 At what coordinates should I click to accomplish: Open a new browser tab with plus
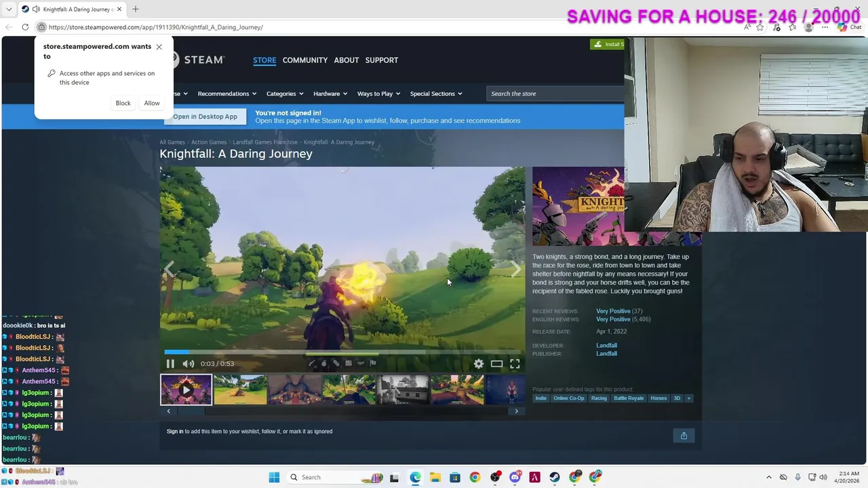click(x=135, y=9)
